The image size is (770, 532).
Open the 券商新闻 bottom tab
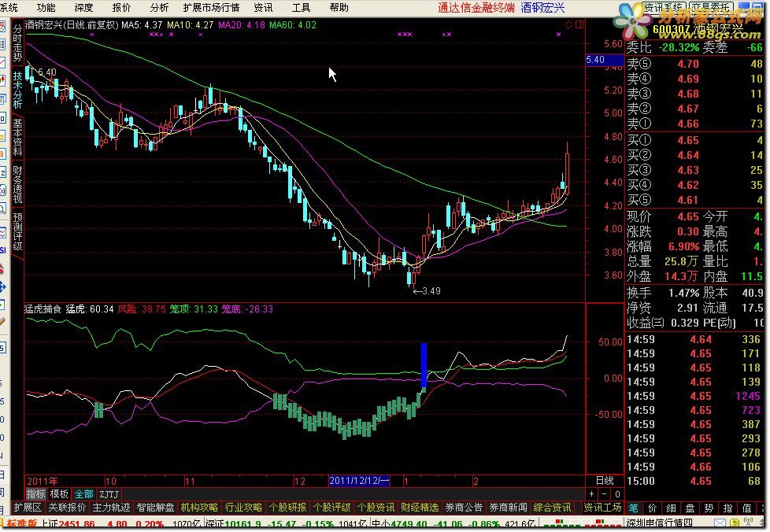(508, 507)
